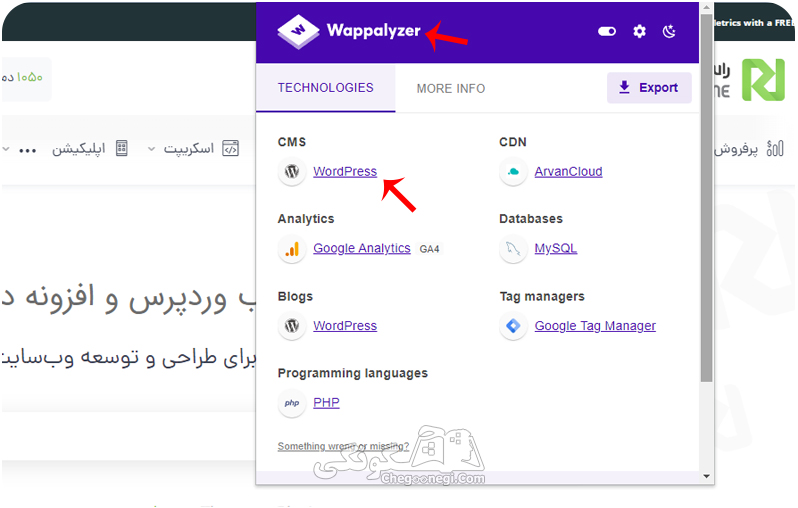This screenshot has width=798, height=508.
Task: Open the Google Tag Manager link
Action: click(595, 326)
